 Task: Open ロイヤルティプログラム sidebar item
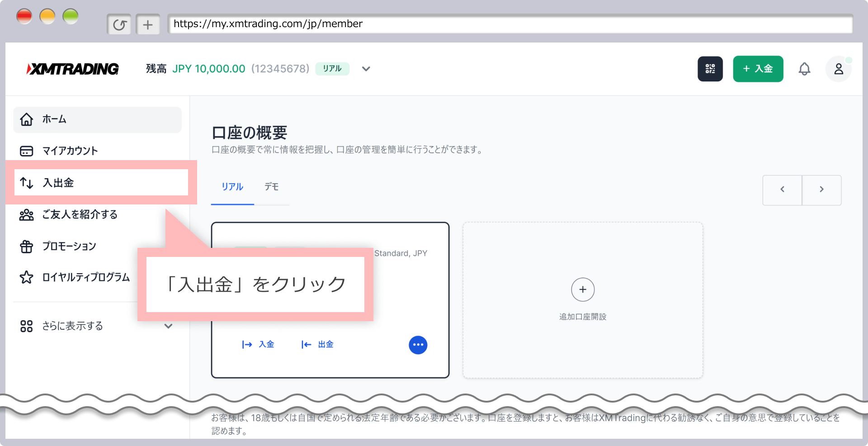(x=75, y=277)
